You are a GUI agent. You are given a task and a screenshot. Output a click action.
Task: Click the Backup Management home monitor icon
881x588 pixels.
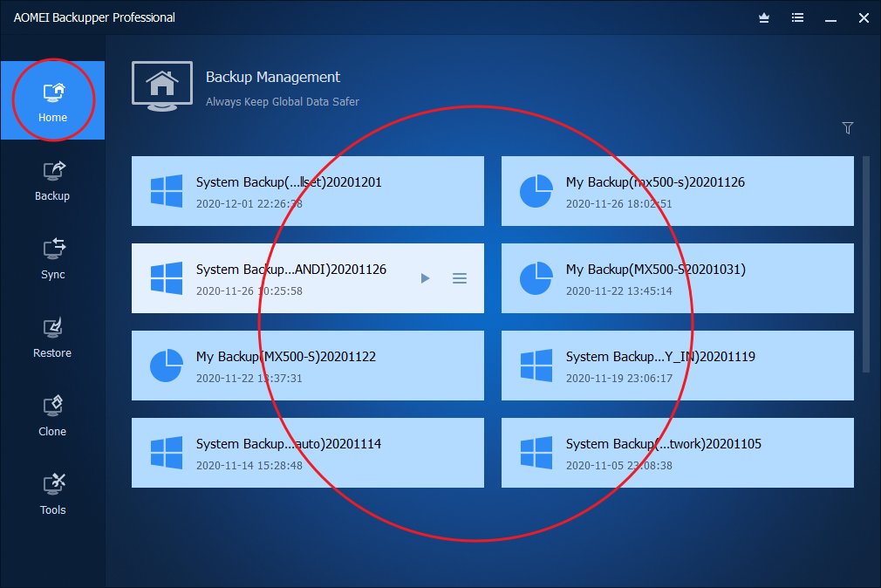[x=162, y=86]
